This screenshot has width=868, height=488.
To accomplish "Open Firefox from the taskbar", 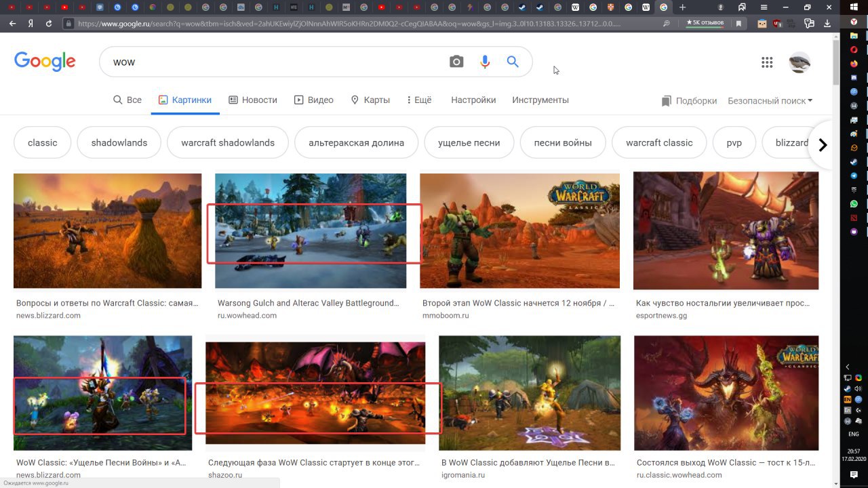I will point(854,63).
